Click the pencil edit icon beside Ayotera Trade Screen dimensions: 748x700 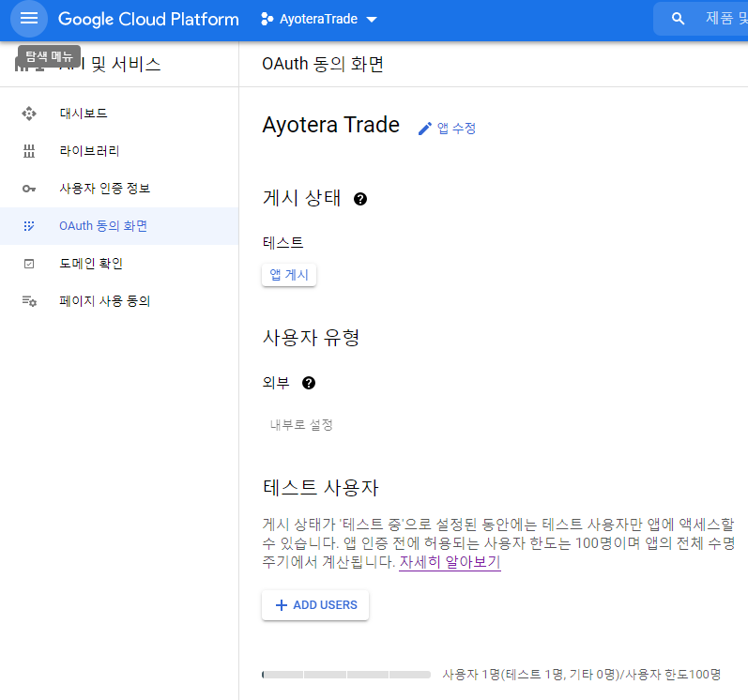[x=424, y=129]
